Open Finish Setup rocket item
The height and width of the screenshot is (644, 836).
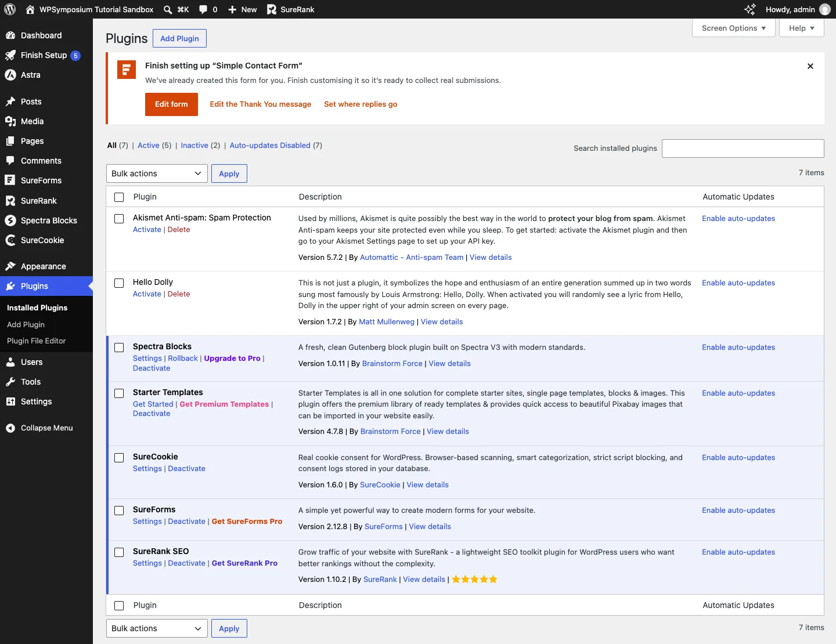pos(46,55)
